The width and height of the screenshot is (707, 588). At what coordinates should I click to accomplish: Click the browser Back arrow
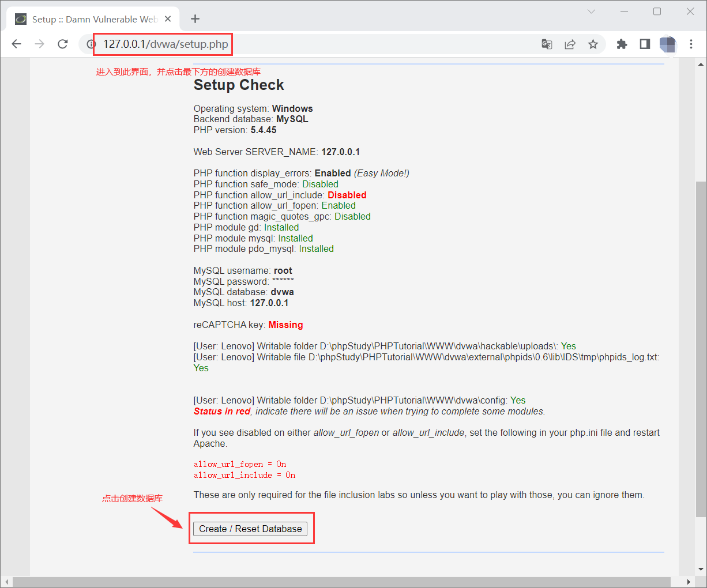click(x=16, y=44)
